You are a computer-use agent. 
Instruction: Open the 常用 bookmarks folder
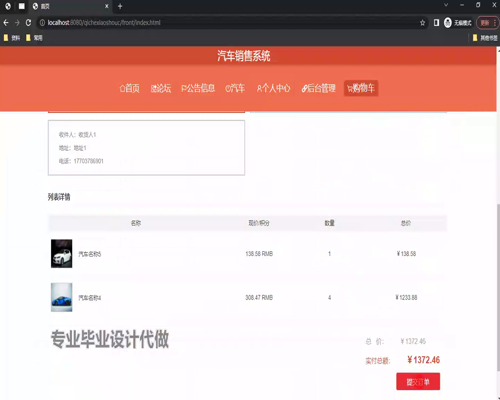point(34,38)
